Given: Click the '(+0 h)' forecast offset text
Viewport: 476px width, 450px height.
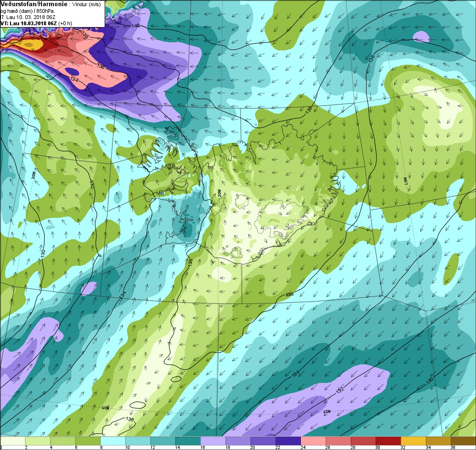Looking at the screenshot, I should coord(65,23).
